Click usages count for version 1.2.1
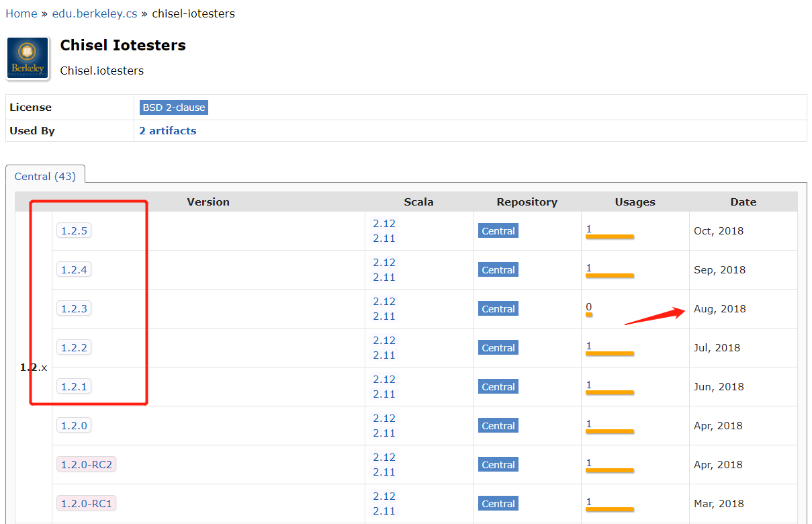Viewport: 812px width, 524px height. point(589,385)
